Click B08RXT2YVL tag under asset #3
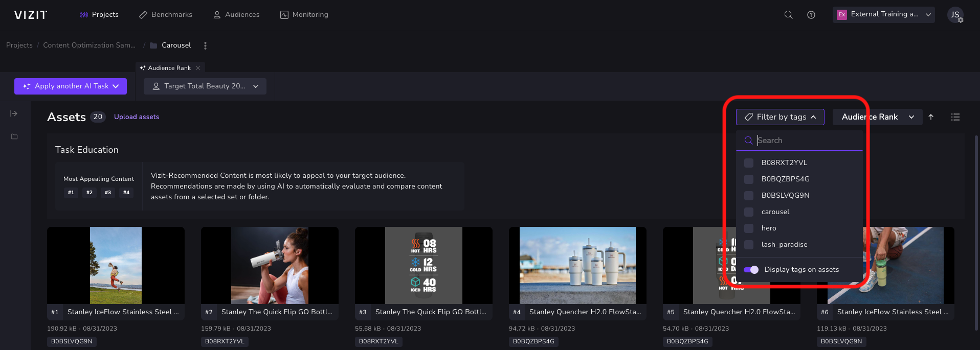980x350 pixels. tap(378, 341)
